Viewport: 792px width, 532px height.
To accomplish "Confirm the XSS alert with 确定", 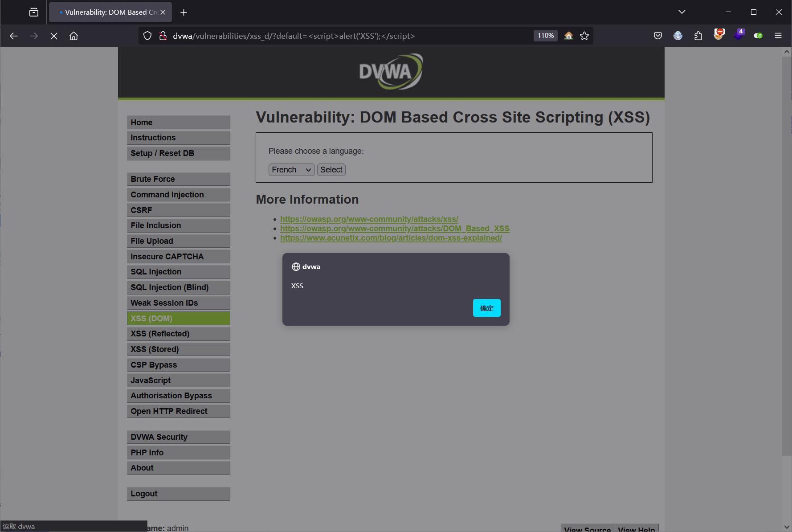I will click(x=486, y=308).
